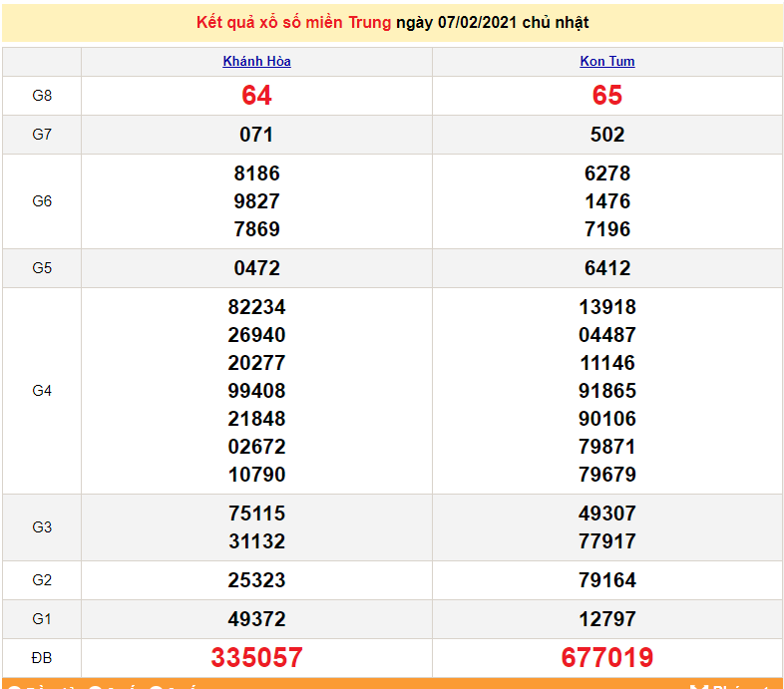Click G2 result 79164
784x689 pixels.
click(606, 580)
